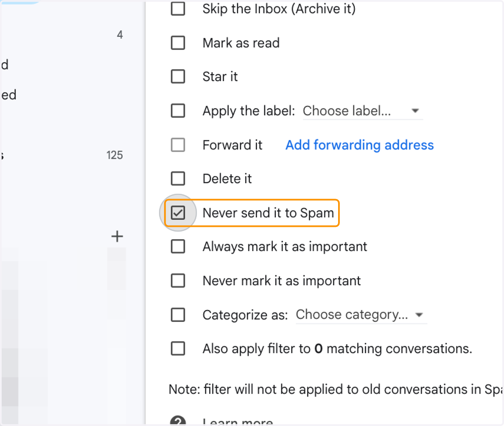Open the Choose category dropdown
This screenshot has height=426, width=504.
(x=361, y=315)
